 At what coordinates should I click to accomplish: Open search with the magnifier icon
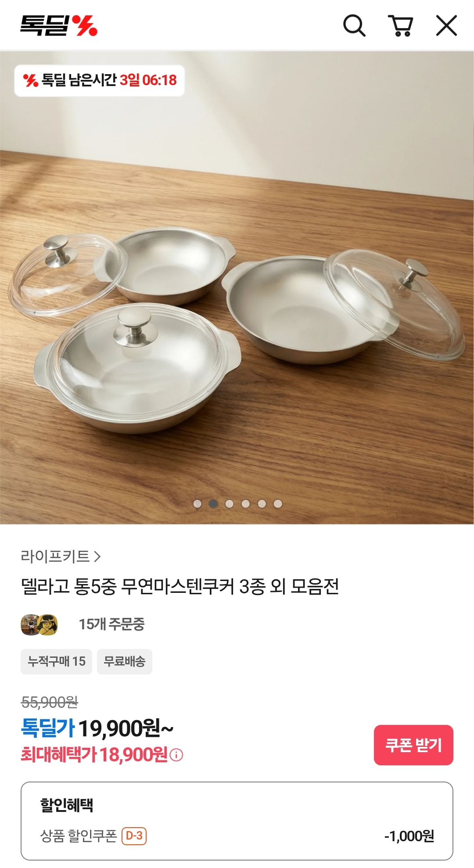[354, 25]
